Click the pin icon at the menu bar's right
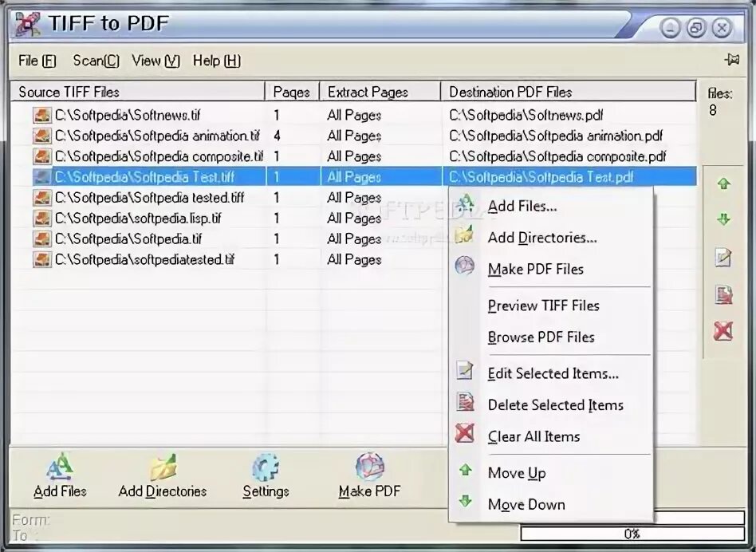 coord(732,60)
